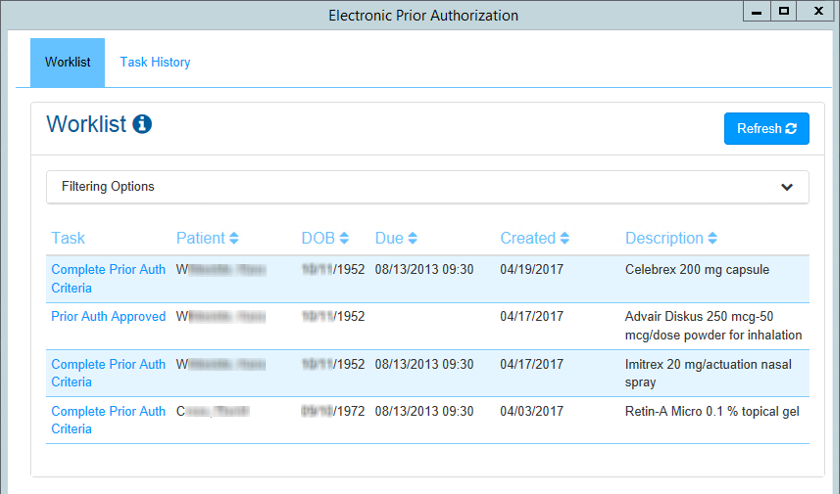Click the Advair row created date 04/17/2017
840x494 pixels.
click(531, 317)
